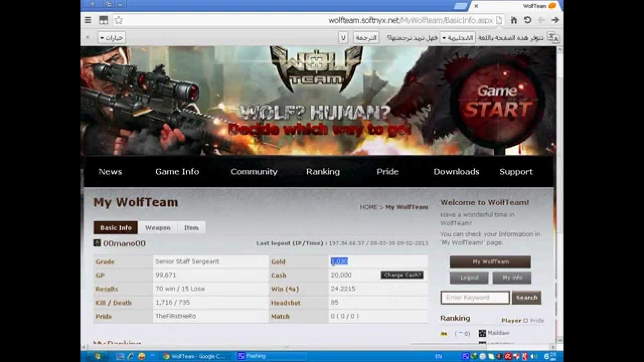Click the horizontal scrollbar at page bottom
Screen dimensions: 644x362
click(x=318, y=347)
